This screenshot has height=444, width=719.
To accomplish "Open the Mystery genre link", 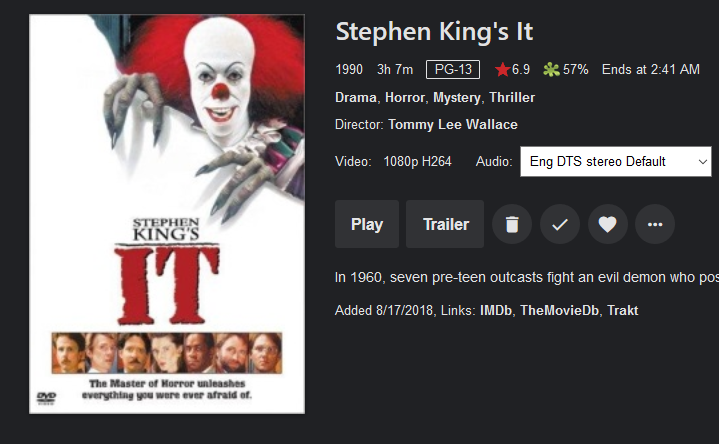I will pos(458,98).
